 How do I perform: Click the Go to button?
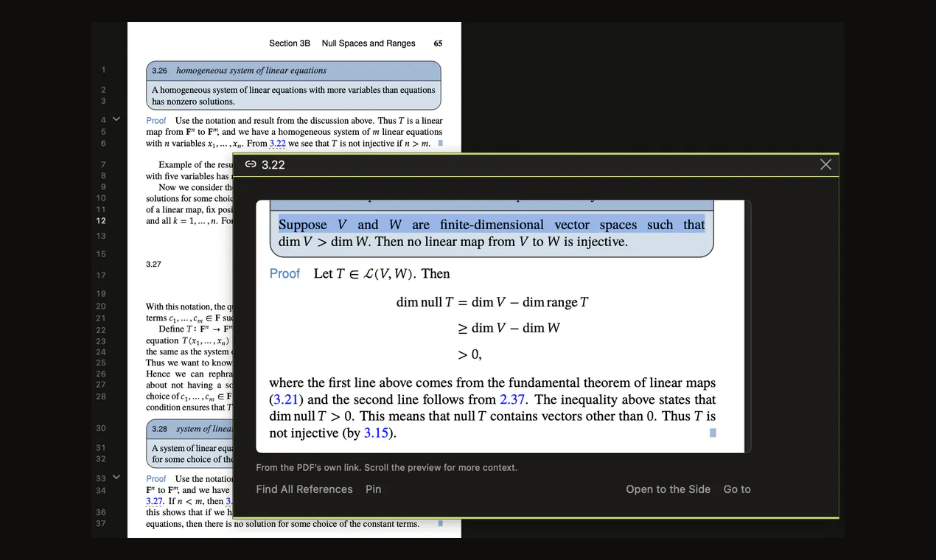point(737,489)
